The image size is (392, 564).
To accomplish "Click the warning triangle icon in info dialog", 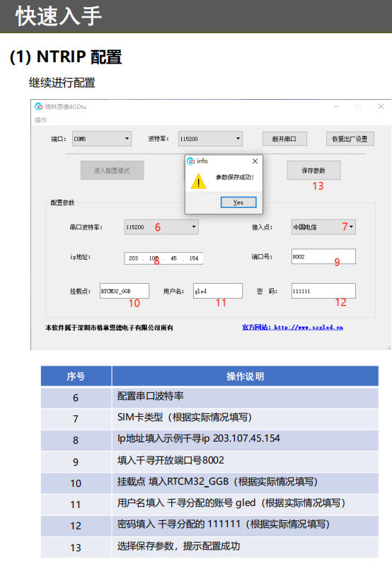I will click(199, 181).
